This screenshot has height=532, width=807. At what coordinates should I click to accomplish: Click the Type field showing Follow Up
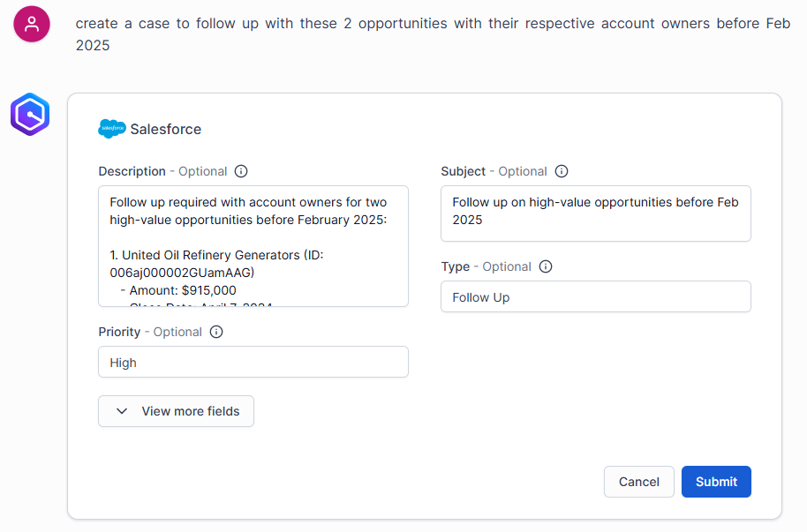pyautogui.click(x=595, y=297)
